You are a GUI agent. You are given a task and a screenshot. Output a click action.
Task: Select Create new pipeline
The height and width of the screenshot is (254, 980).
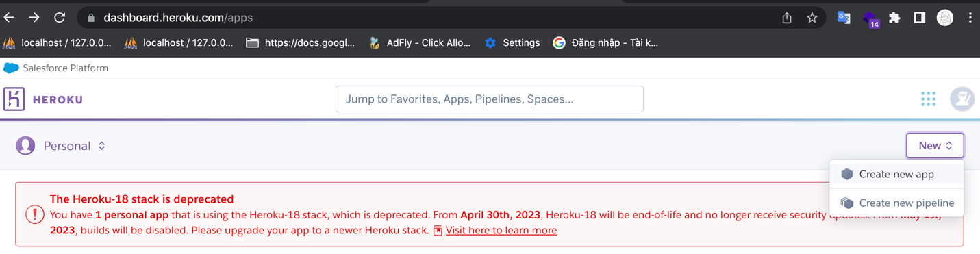coord(896,203)
